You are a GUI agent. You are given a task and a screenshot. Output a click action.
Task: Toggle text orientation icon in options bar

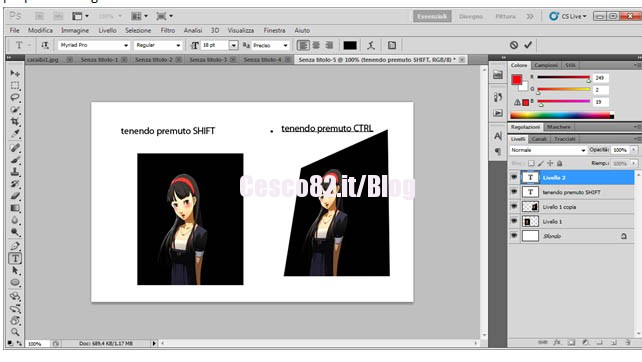coord(45,45)
